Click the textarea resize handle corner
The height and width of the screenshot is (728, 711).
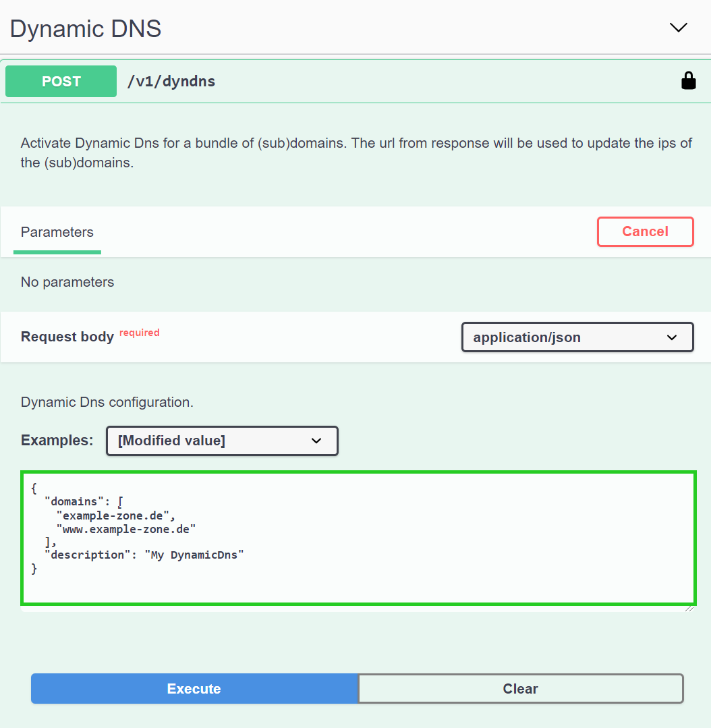(x=689, y=608)
